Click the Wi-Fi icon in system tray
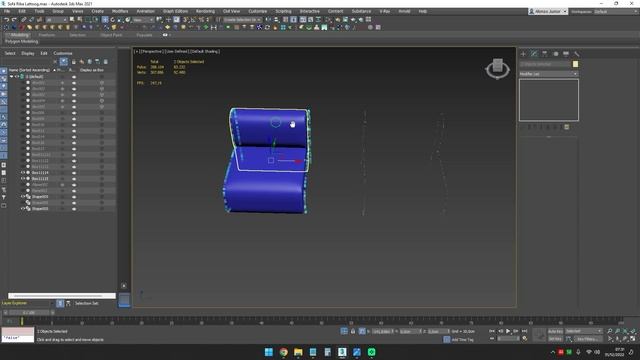Image resolution: width=640 pixels, height=360 pixels. pyautogui.click(x=589, y=352)
